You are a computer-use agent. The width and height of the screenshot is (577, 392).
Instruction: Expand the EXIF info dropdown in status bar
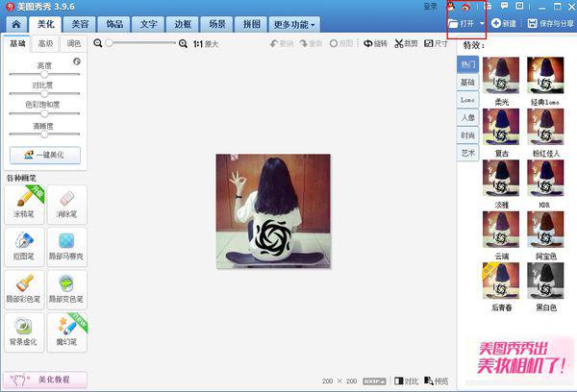coord(374,381)
